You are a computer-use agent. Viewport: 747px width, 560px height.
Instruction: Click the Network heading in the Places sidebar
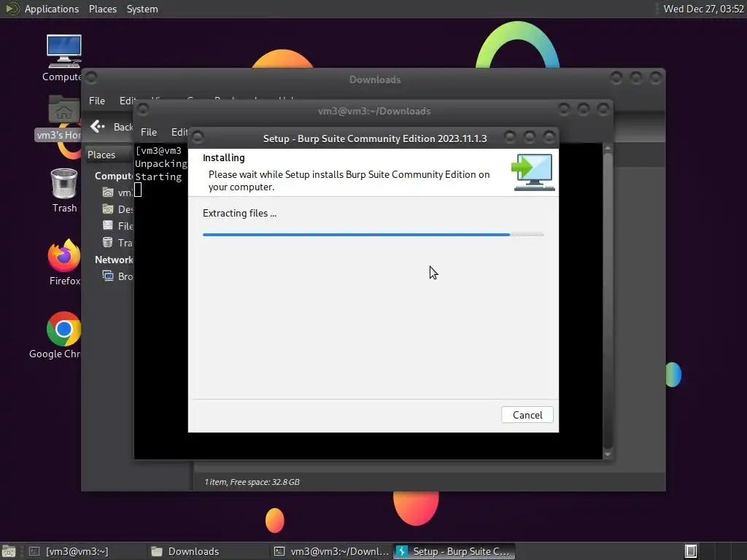(113, 260)
